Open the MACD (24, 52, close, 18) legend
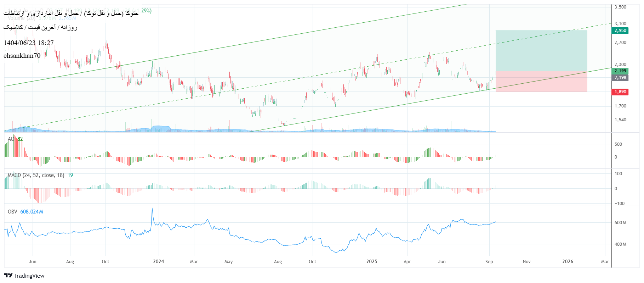644x283 pixels. [x=36, y=175]
